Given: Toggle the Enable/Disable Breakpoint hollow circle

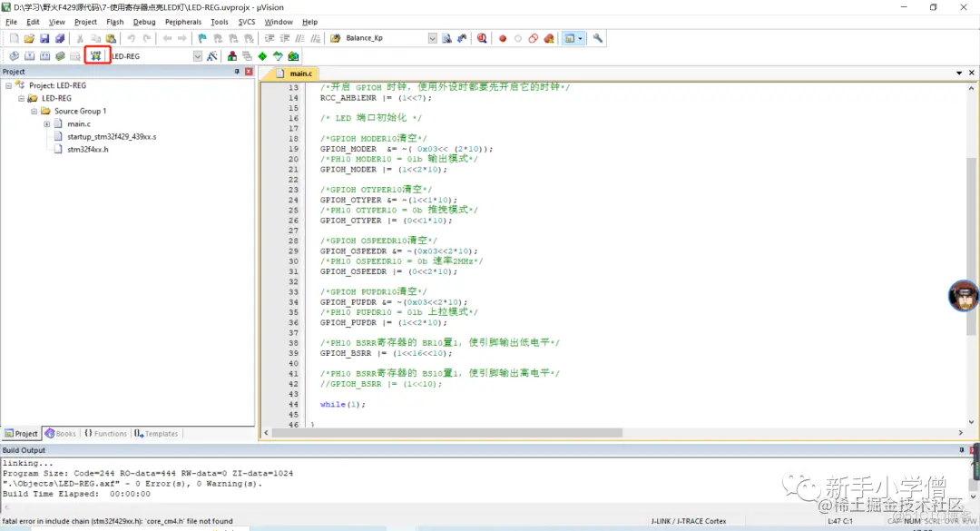Looking at the screenshot, I should click(518, 38).
